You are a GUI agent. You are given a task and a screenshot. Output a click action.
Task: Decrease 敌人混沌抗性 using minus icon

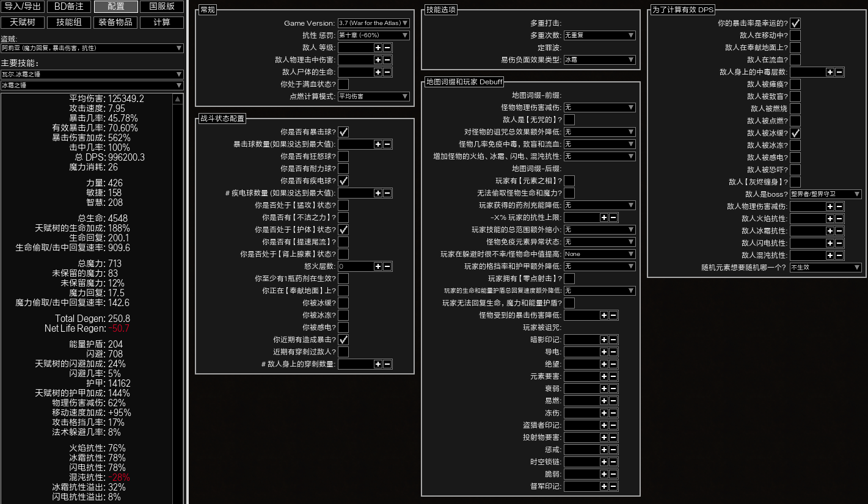(839, 255)
